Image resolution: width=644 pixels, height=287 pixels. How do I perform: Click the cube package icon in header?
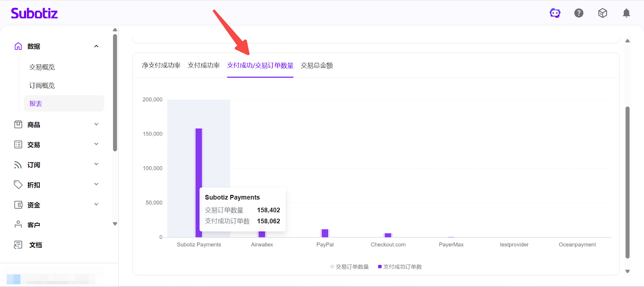point(603,13)
